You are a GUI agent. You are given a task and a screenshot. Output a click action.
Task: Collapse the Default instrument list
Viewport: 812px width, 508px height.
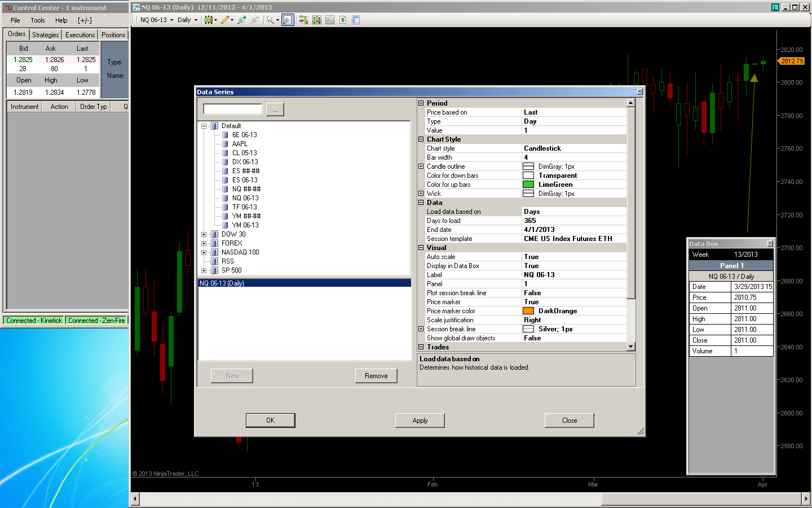click(x=204, y=126)
